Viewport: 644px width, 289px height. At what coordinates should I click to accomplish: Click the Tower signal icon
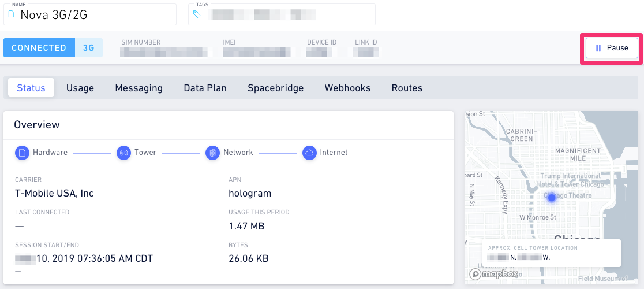click(x=123, y=153)
